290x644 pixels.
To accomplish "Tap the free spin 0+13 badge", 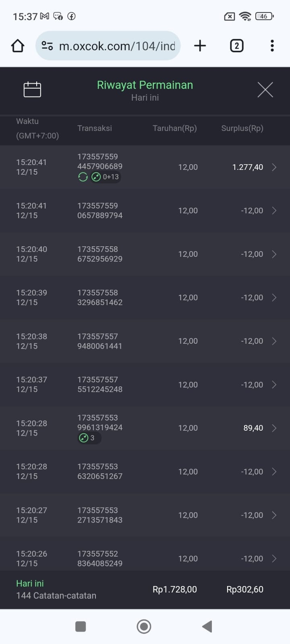I will [x=106, y=177].
